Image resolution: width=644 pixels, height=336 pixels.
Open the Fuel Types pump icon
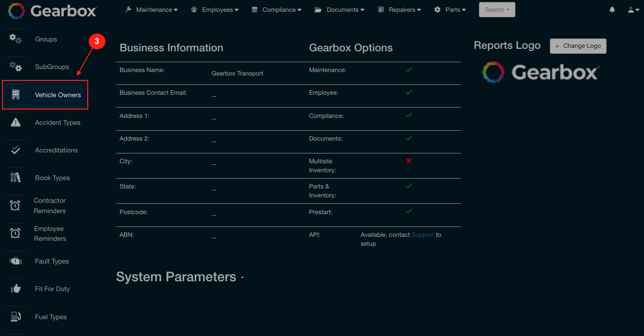(x=16, y=317)
